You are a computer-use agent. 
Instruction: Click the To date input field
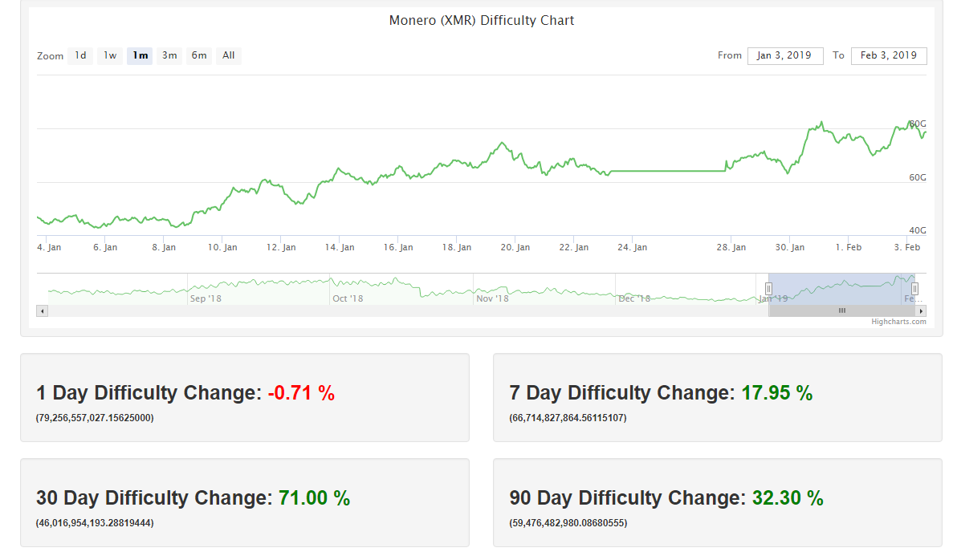[x=888, y=55]
